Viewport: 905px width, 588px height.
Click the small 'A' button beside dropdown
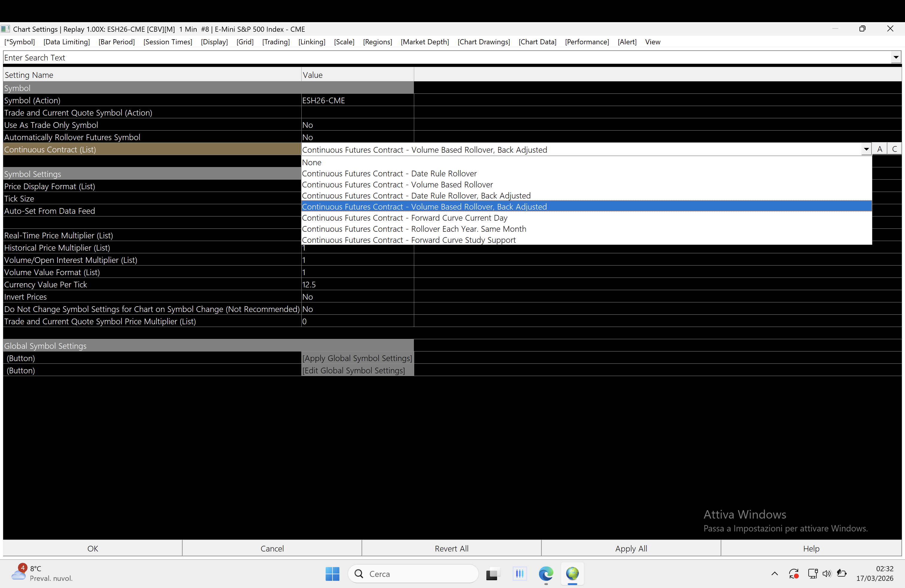(x=880, y=149)
